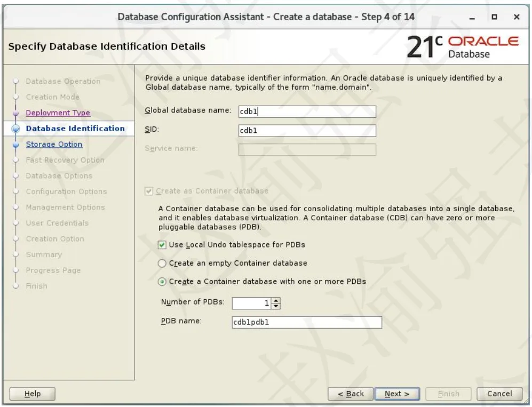Screen dimensions: 532x407
Task: Decrease Number of PDBs with down arrow
Action: pos(276,306)
